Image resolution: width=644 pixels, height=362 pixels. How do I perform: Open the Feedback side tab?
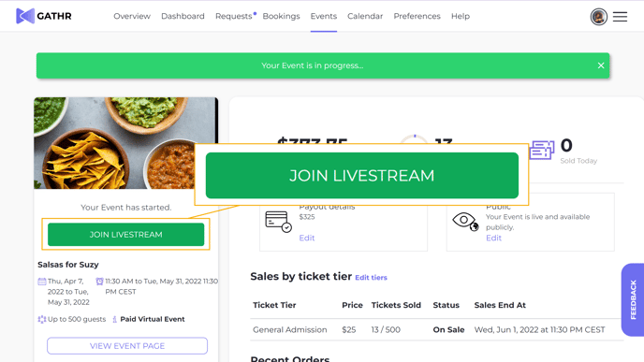[x=633, y=299]
